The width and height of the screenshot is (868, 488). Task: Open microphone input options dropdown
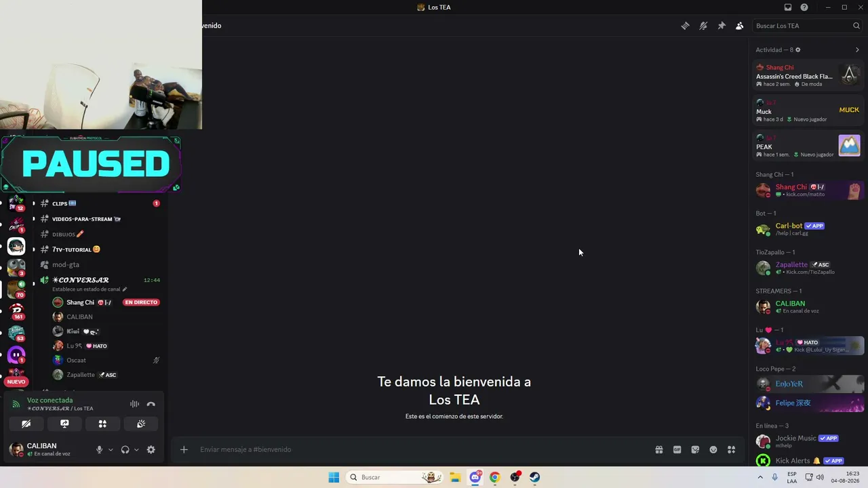pyautogui.click(x=110, y=449)
